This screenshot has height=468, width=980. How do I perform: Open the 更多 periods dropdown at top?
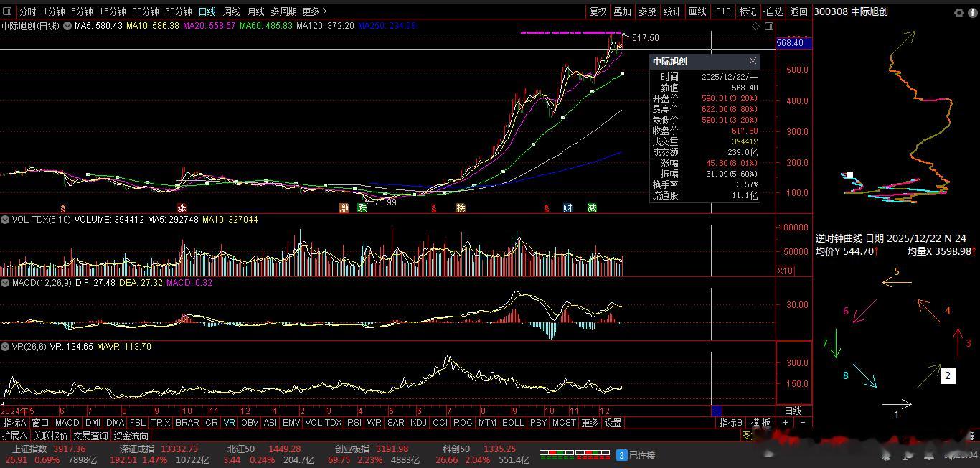[x=314, y=11]
